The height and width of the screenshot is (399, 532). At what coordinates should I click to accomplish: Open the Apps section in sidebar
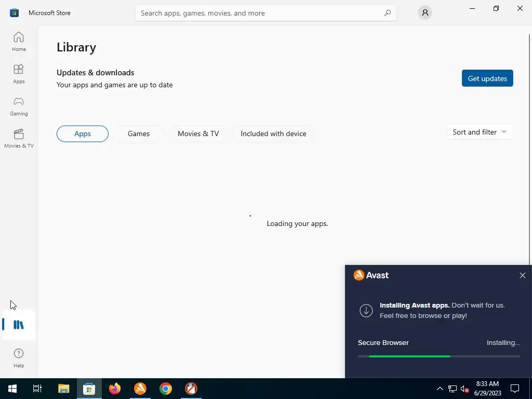[19, 74]
